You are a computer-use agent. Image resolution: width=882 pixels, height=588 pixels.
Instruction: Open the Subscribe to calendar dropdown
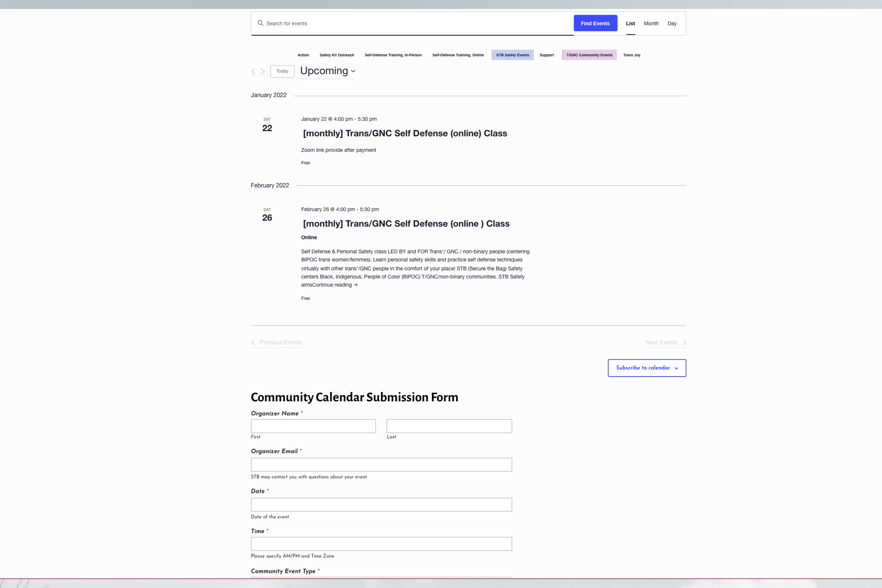point(647,368)
